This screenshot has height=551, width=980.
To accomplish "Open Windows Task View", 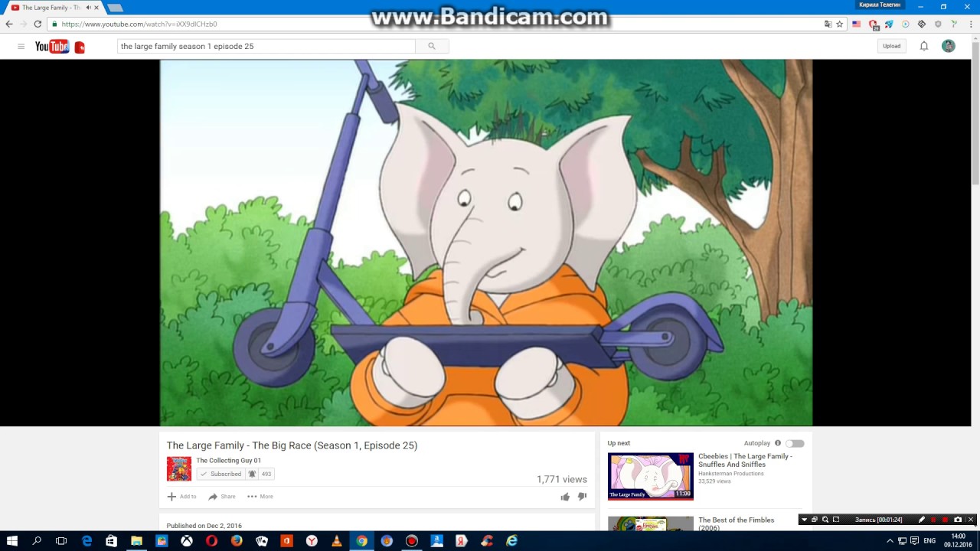I will [x=61, y=541].
